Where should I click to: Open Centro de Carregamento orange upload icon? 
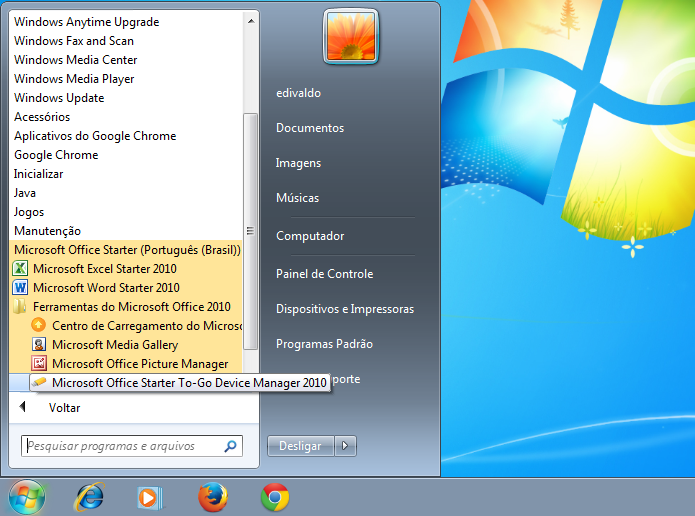tap(39, 326)
